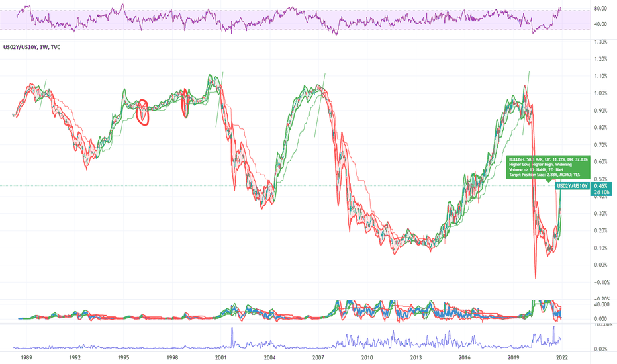Click the 0.10% price axis label
The width and height of the screenshot is (617, 364).
point(600,248)
